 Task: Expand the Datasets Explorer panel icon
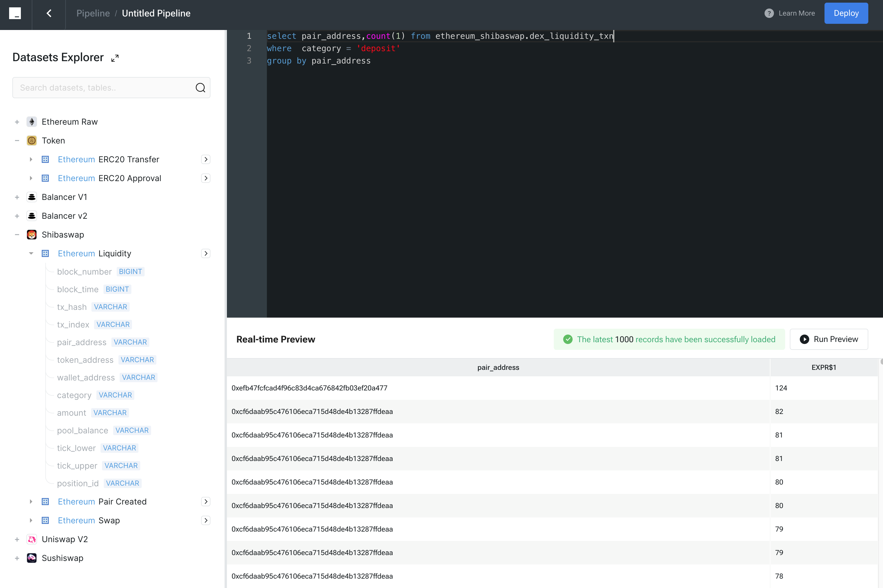115,58
